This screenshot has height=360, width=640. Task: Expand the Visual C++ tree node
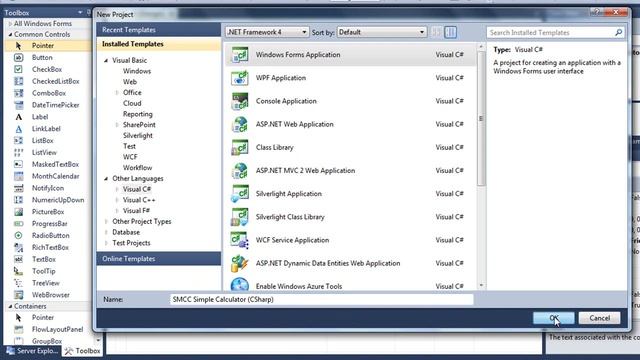point(117,200)
